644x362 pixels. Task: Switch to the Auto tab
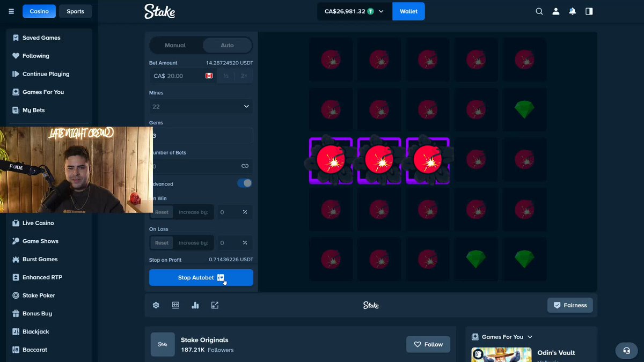(x=227, y=46)
